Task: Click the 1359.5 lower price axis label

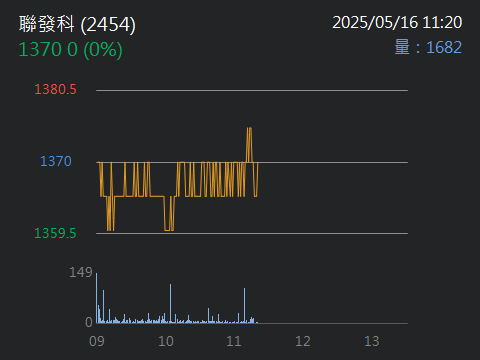Action: [55, 233]
